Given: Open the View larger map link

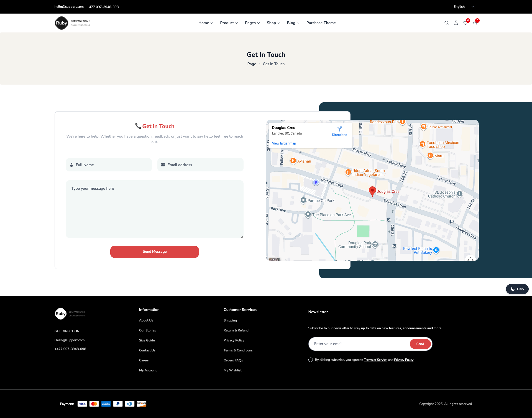Looking at the screenshot, I should point(284,143).
